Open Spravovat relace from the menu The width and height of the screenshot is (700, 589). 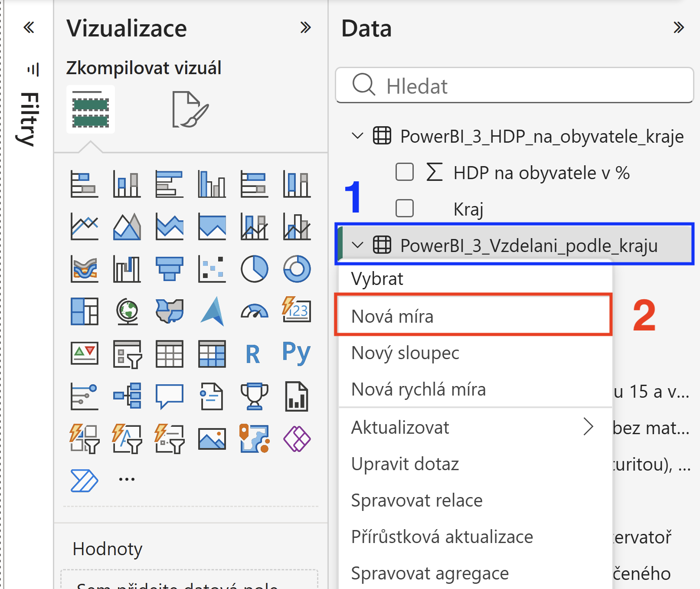[475, 500]
